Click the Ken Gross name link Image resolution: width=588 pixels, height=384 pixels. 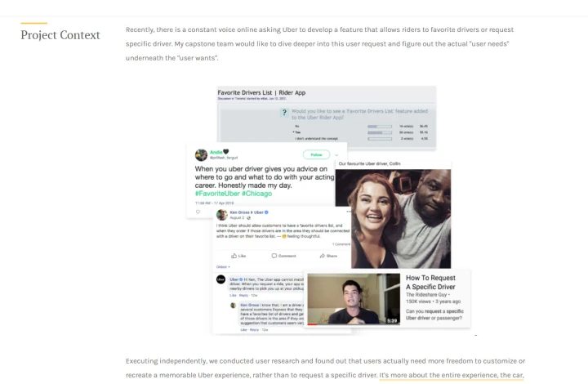pyautogui.click(x=239, y=212)
